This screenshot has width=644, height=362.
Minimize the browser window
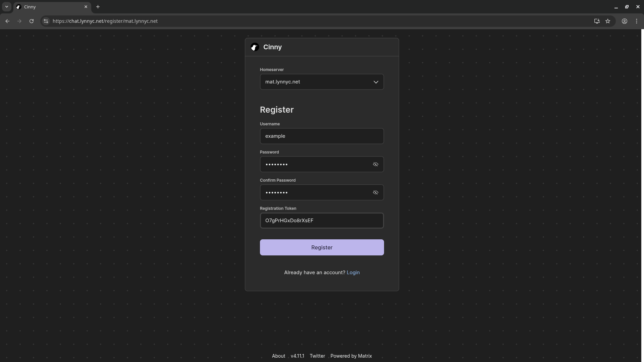(x=616, y=7)
